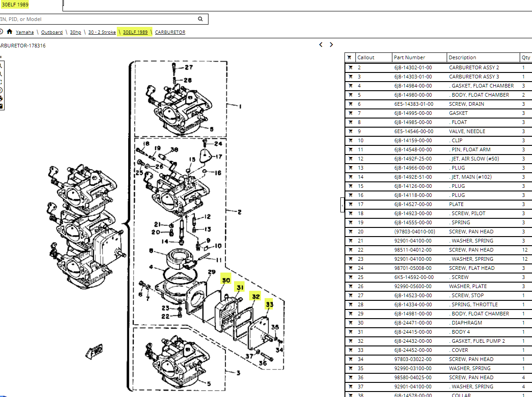Select highlighted callout 33 on diagram

[269, 304]
